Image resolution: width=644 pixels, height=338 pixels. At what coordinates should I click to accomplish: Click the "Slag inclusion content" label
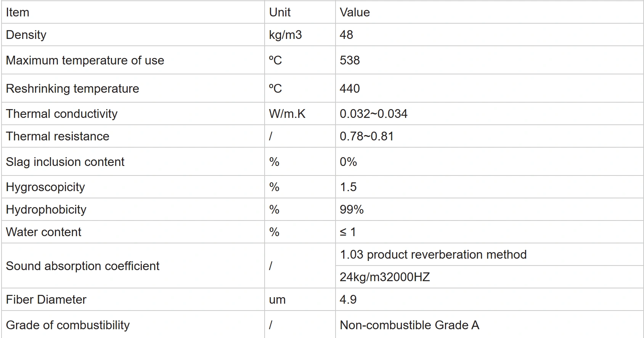65,162
